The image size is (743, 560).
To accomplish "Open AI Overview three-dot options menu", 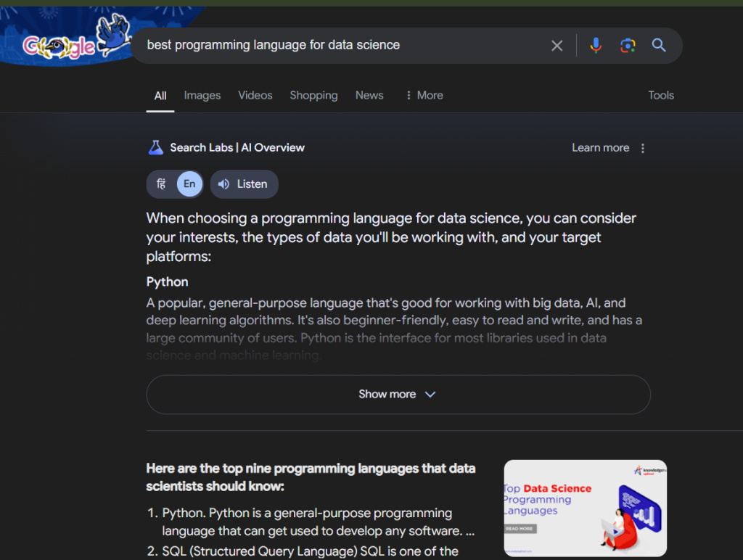I will pos(643,148).
